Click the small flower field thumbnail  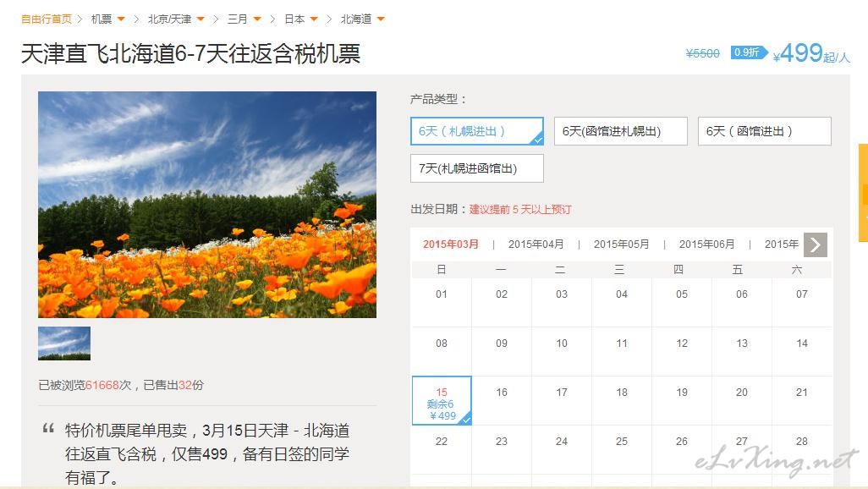(64, 343)
